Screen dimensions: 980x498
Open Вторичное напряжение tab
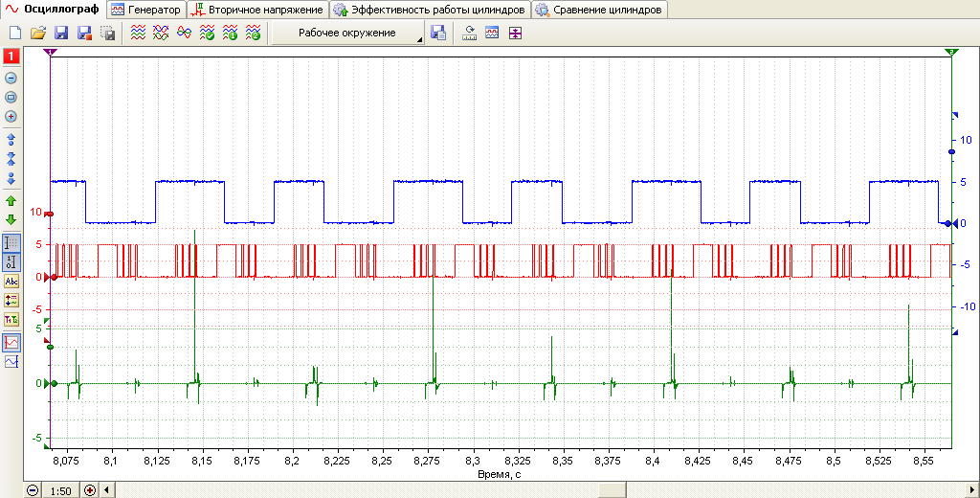pos(258,10)
